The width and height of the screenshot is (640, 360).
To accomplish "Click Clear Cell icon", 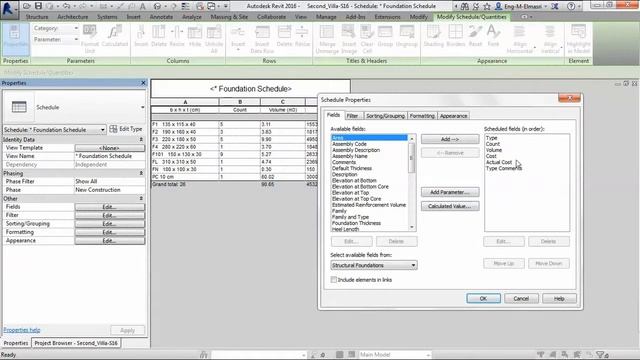I will tap(367, 39).
